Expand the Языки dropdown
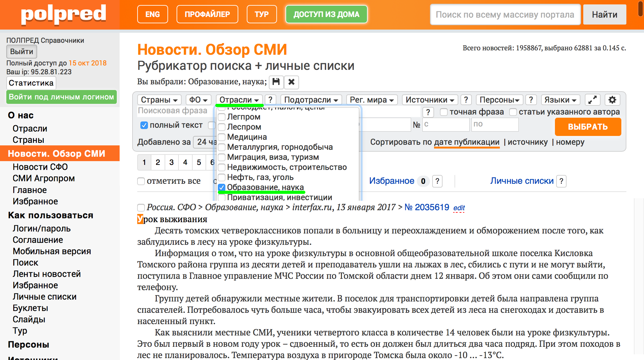 point(560,100)
